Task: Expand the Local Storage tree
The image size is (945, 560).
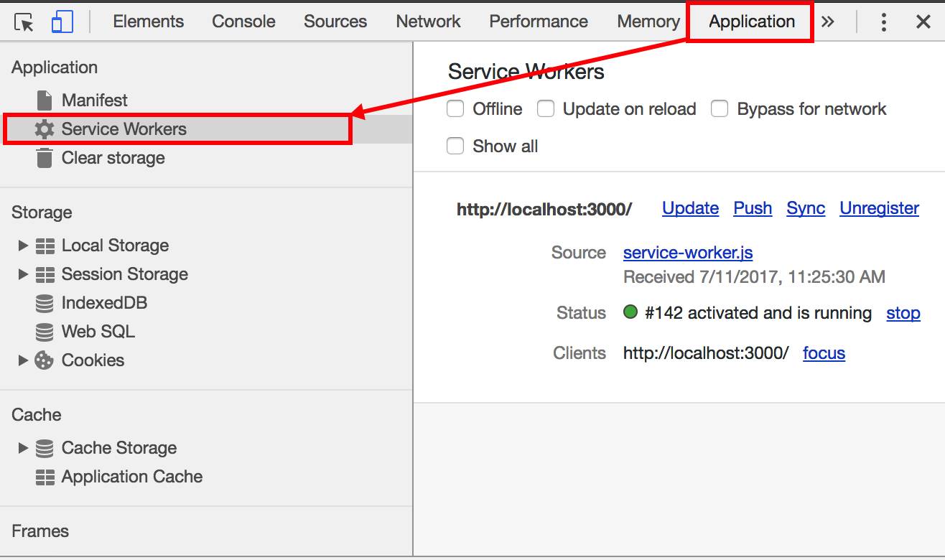Action: 23,246
